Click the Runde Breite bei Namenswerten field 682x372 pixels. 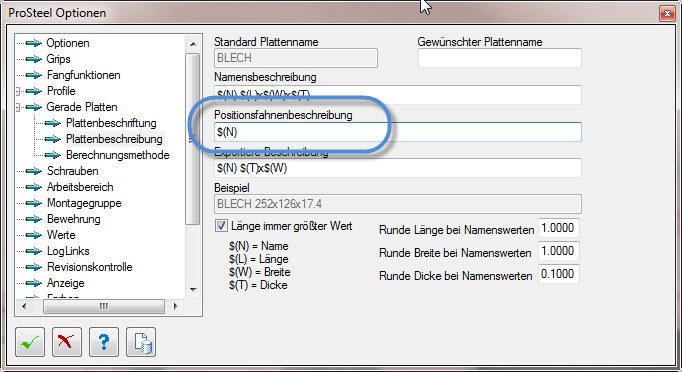[558, 251]
